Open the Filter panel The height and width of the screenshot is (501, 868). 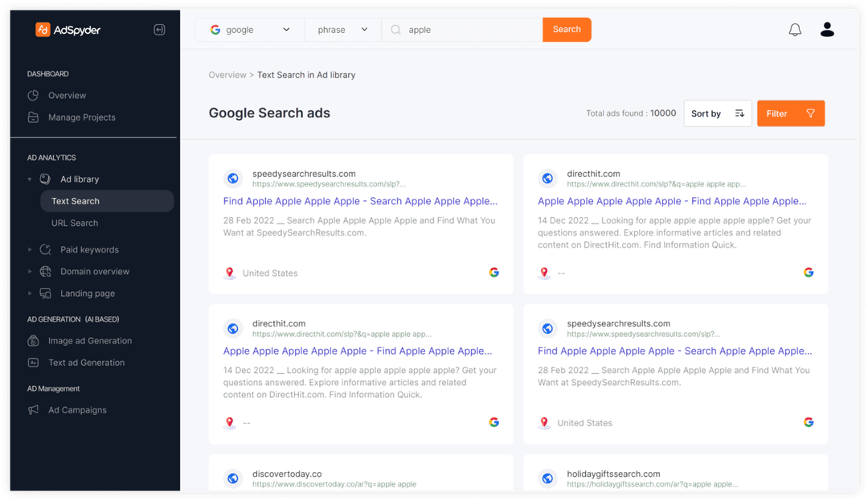tap(790, 113)
